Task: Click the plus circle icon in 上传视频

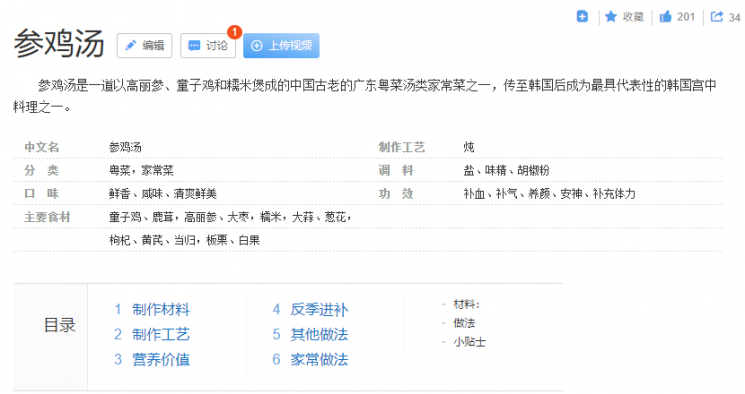Action: (257, 46)
